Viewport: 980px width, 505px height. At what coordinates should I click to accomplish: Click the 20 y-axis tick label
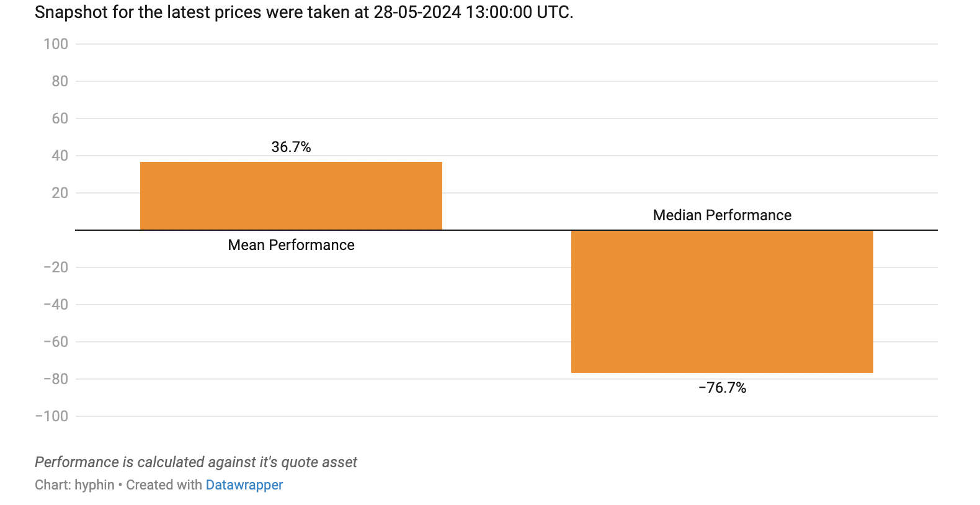click(60, 193)
